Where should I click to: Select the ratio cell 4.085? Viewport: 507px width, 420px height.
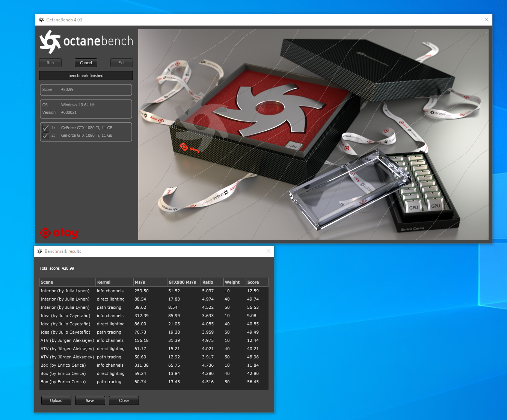pos(208,324)
